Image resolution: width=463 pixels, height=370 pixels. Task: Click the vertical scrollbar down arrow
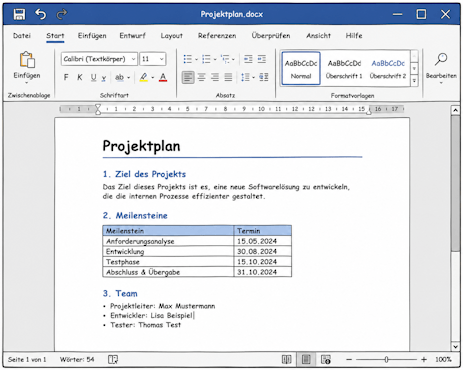tap(455, 347)
